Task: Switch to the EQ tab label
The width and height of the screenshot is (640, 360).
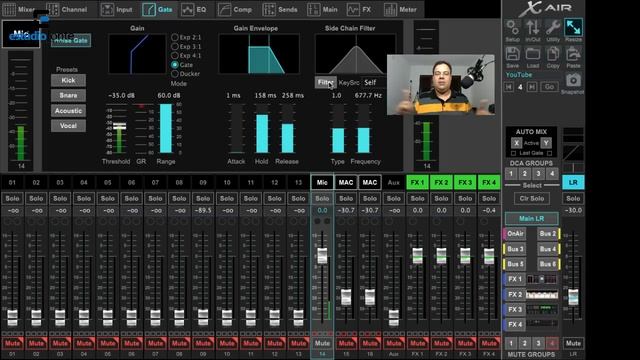Action: (x=201, y=9)
